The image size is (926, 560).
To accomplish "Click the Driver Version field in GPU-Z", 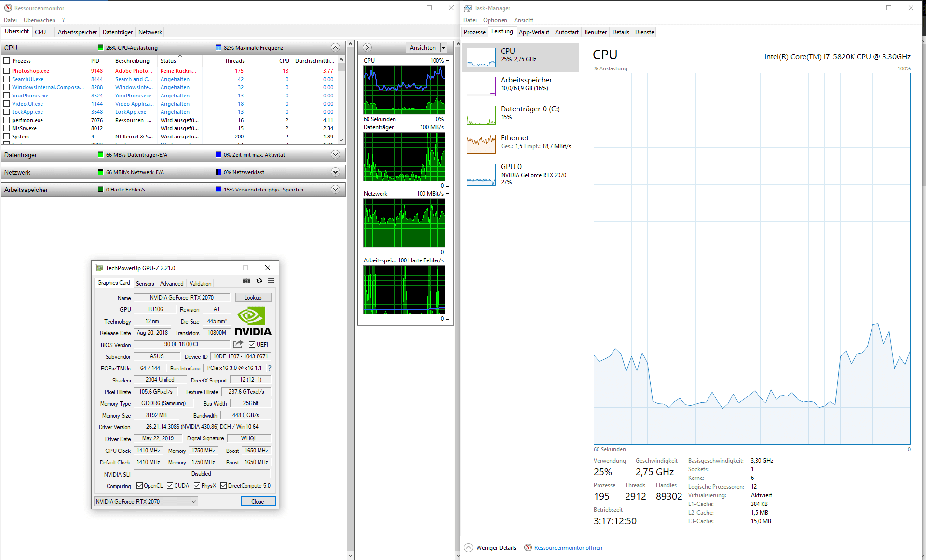I will [x=202, y=427].
